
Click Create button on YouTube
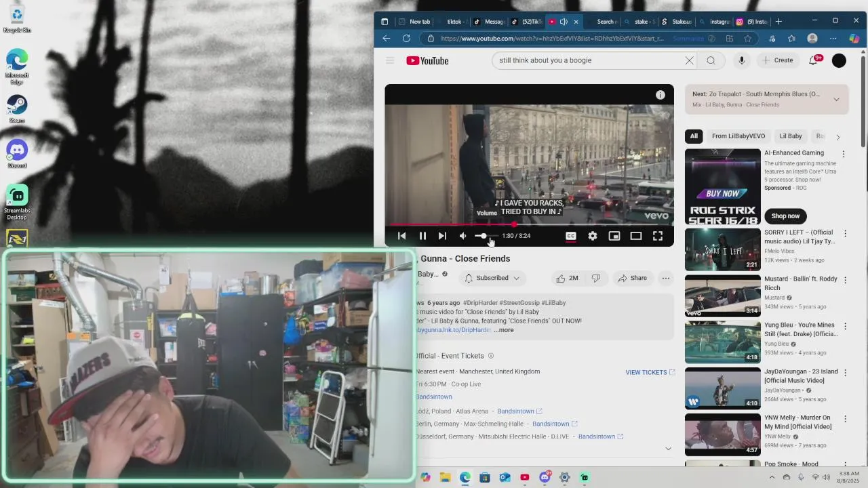pyautogui.click(x=777, y=60)
